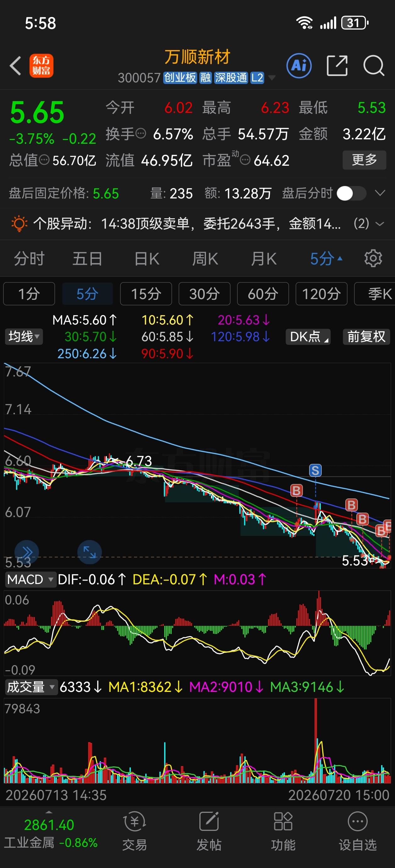Select the 季K period button
Screen dimensions: 395x868
coord(375,294)
